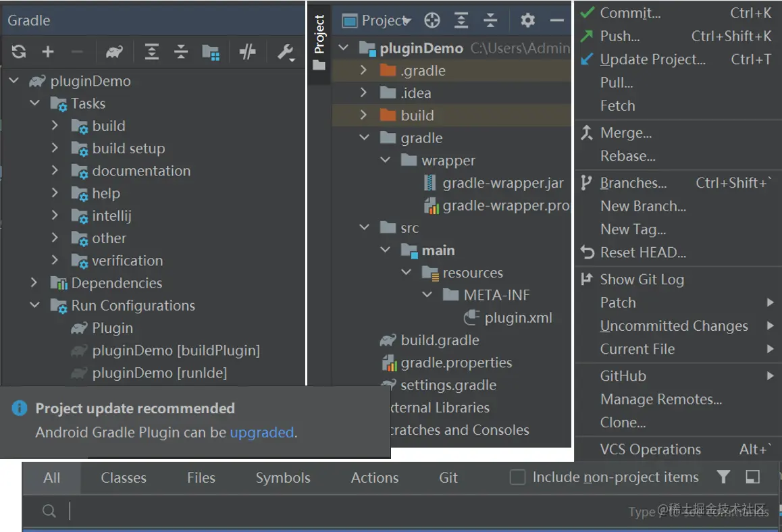The width and height of the screenshot is (782, 532).
Task: Open the Project view dropdown
Action: pos(377,20)
